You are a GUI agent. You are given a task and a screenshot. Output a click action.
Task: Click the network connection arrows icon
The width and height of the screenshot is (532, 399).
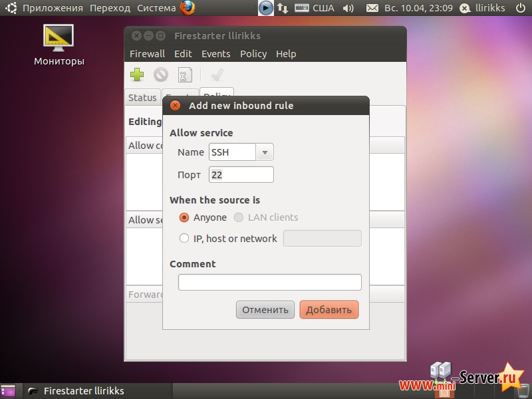coord(283,8)
